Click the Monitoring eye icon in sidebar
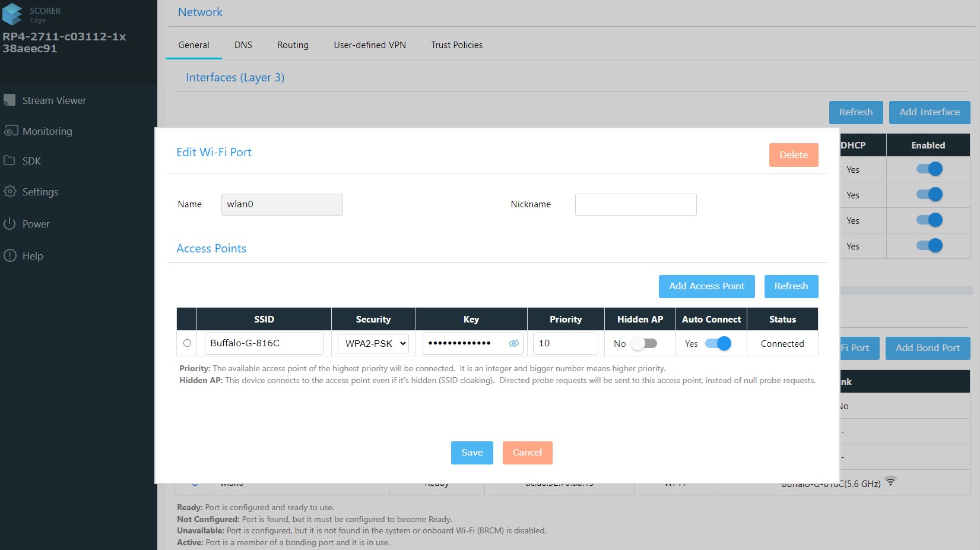The image size is (980, 550). (x=10, y=131)
